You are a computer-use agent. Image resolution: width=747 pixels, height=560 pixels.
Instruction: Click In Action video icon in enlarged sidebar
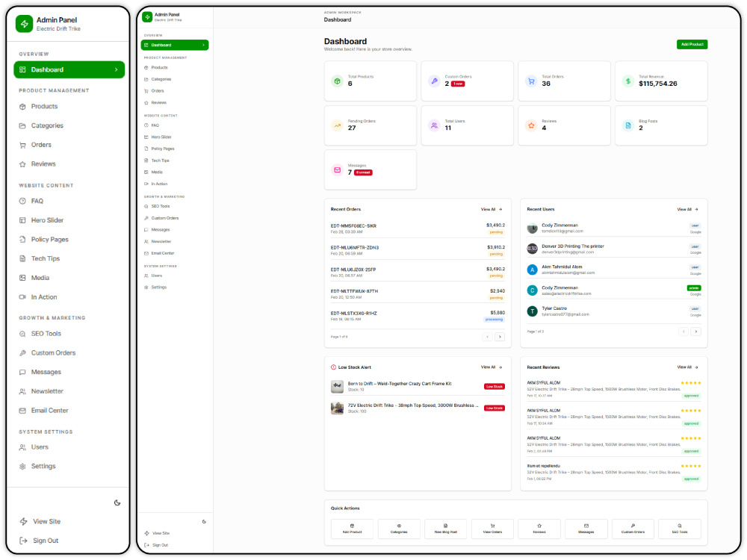(22, 296)
